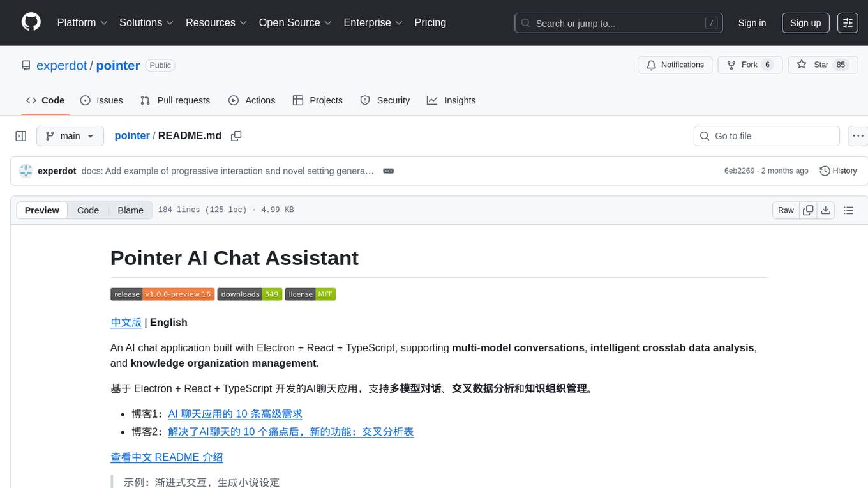Switch to the Actions tab
Screen dimensions: 868x488
[x=252, y=100]
